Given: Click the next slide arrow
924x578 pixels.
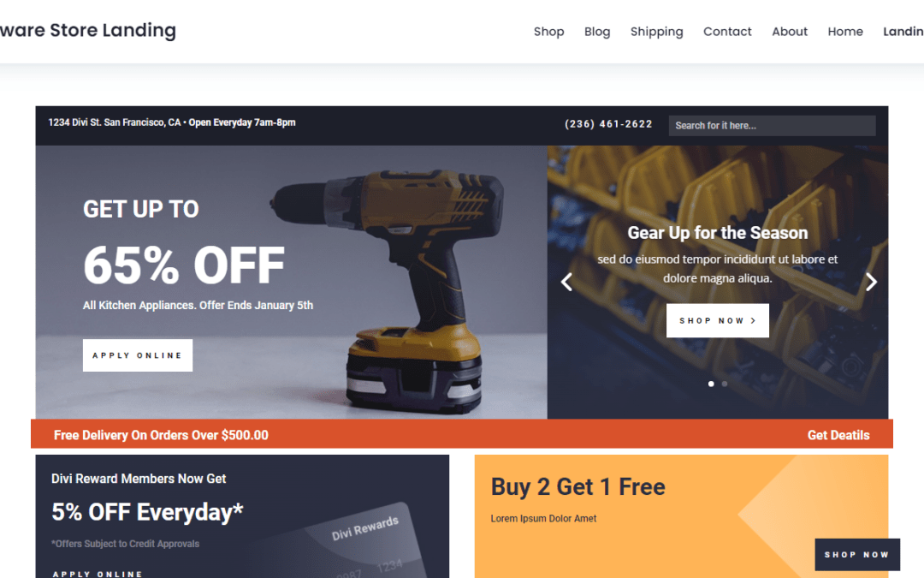Looking at the screenshot, I should click(x=871, y=282).
